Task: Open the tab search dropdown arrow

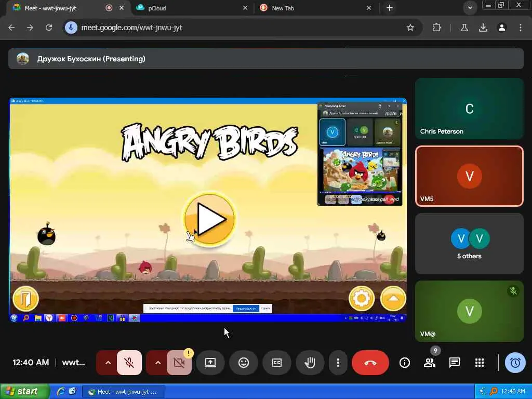Action: pos(470,8)
